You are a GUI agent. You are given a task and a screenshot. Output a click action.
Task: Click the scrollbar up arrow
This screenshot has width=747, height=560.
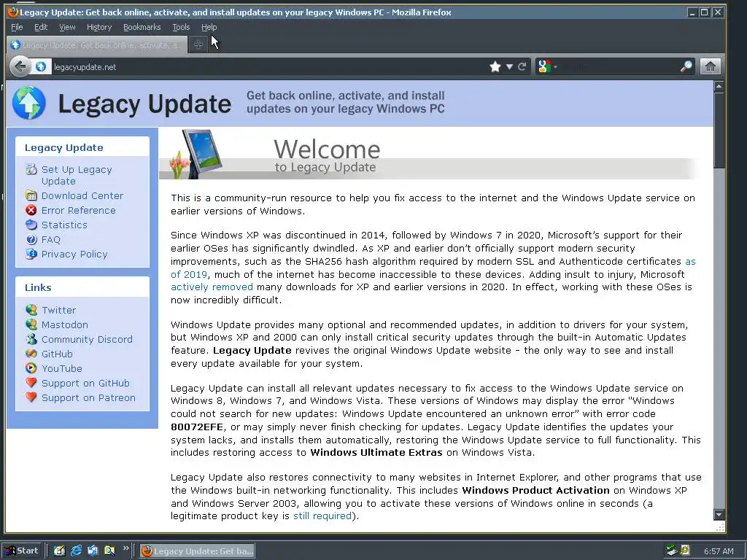(x=719, y=86)
